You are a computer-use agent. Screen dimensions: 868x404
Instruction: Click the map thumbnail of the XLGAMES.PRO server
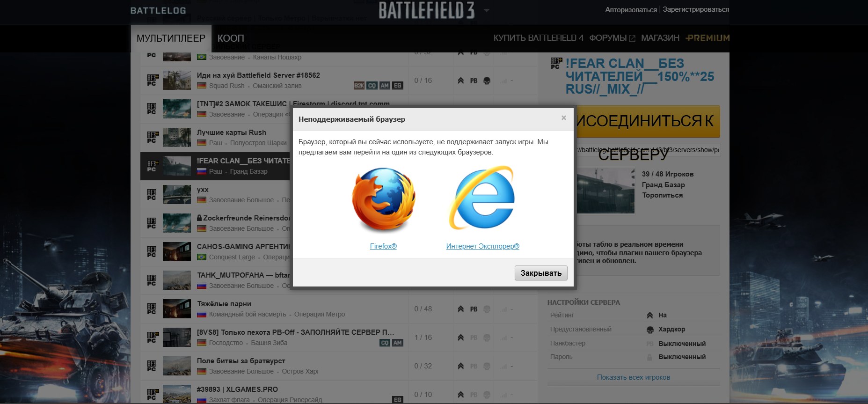click(177, 394)
